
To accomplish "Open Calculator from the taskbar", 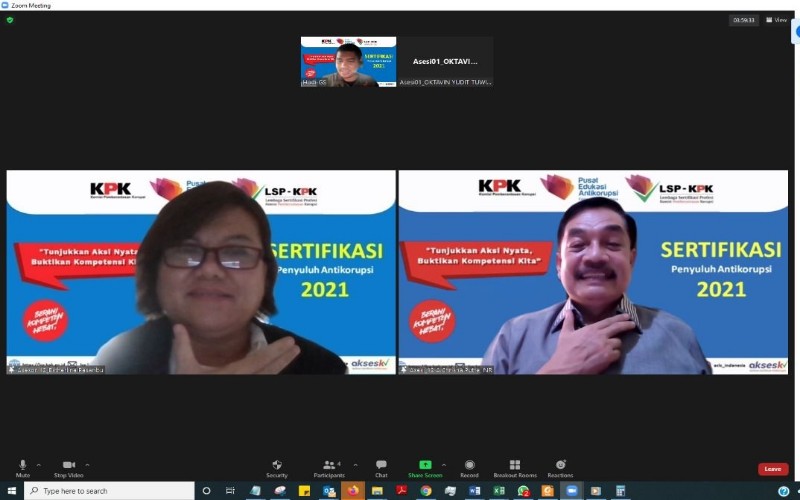I will [620, 491].
